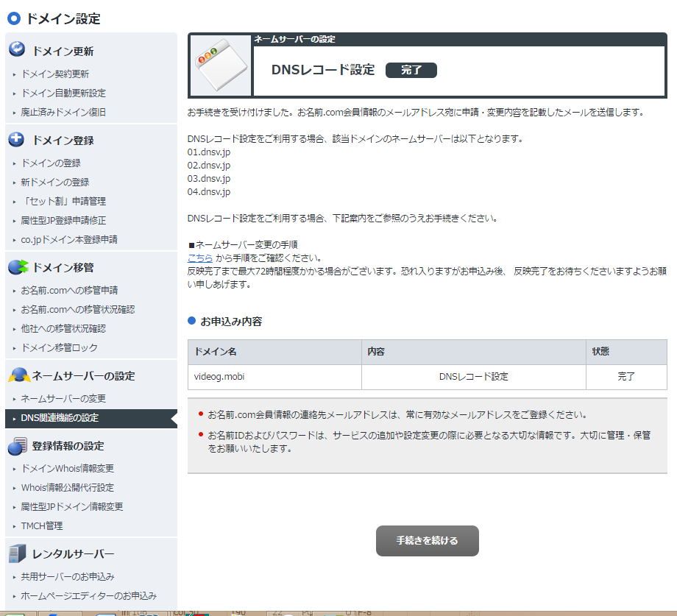Click TMCH管理 sidebar link

pyautogui.click(x=42, y=526)
